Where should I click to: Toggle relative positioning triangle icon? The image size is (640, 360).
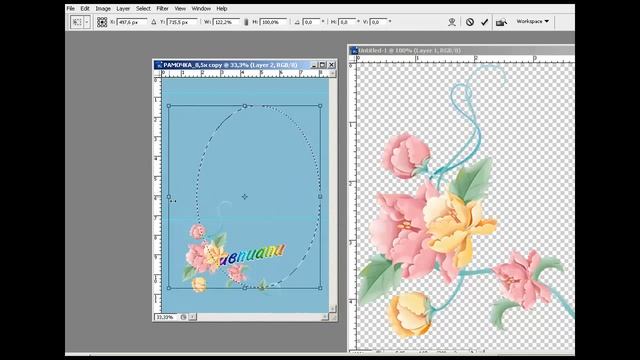(154, 22)
